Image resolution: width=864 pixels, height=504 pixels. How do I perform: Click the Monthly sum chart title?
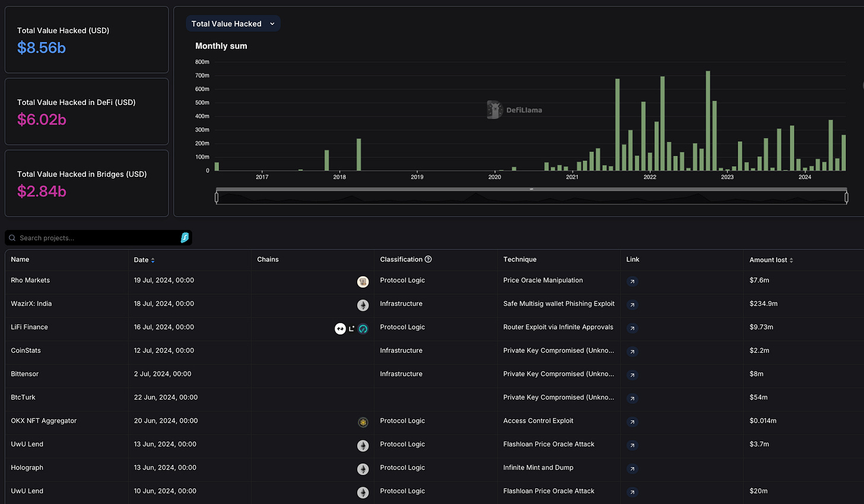tap(221, 46)
